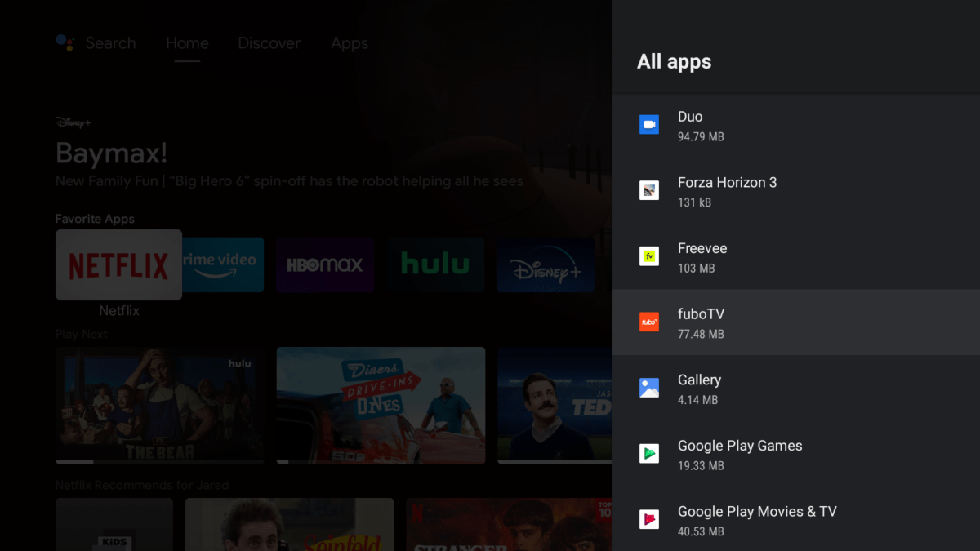Click the Google Play Movies & TV icon
Screen dimensions: 980x551
click(649, 519)
